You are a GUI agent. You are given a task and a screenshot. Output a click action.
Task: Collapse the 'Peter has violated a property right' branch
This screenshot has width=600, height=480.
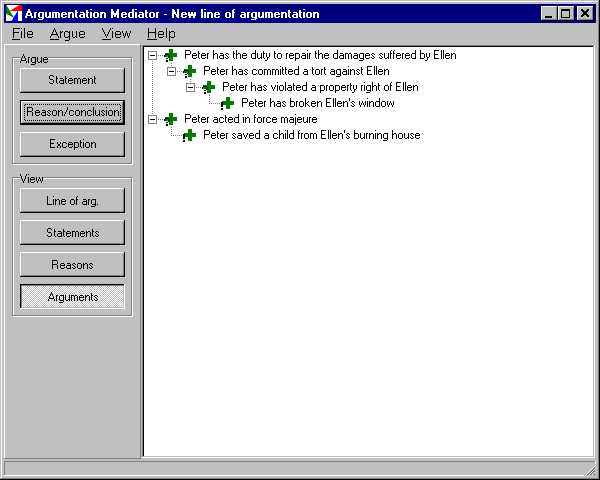tap(190, 87)
